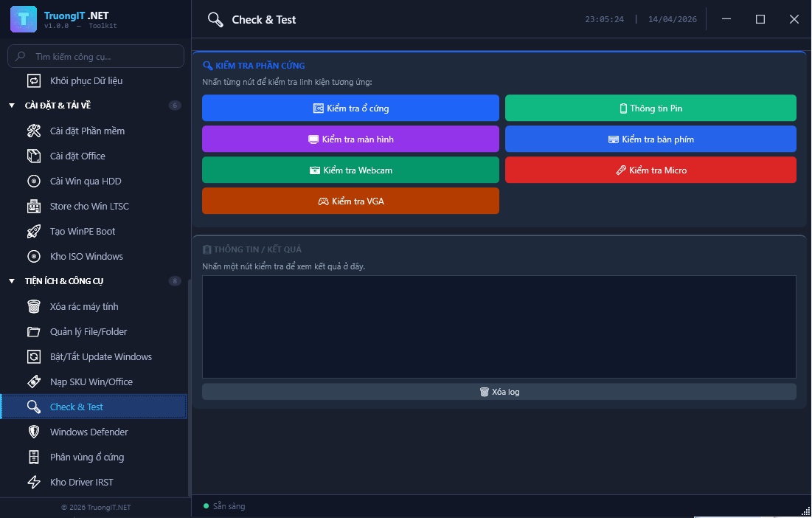Screen dimensions: 812x518
Task: Clear results with the Xóa log button
Action: pyautogui.click(x=499, y=392)
